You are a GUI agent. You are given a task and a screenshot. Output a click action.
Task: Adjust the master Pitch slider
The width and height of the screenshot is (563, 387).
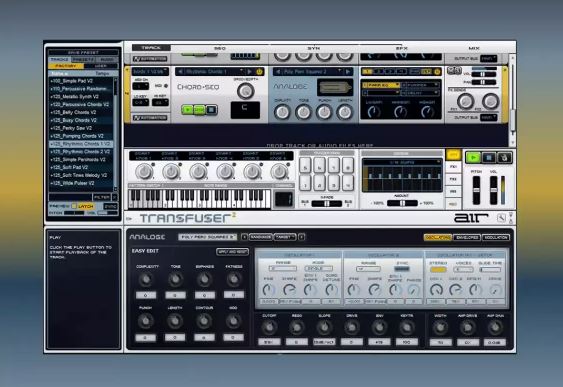pyautogui.click(x=476, y=190)
